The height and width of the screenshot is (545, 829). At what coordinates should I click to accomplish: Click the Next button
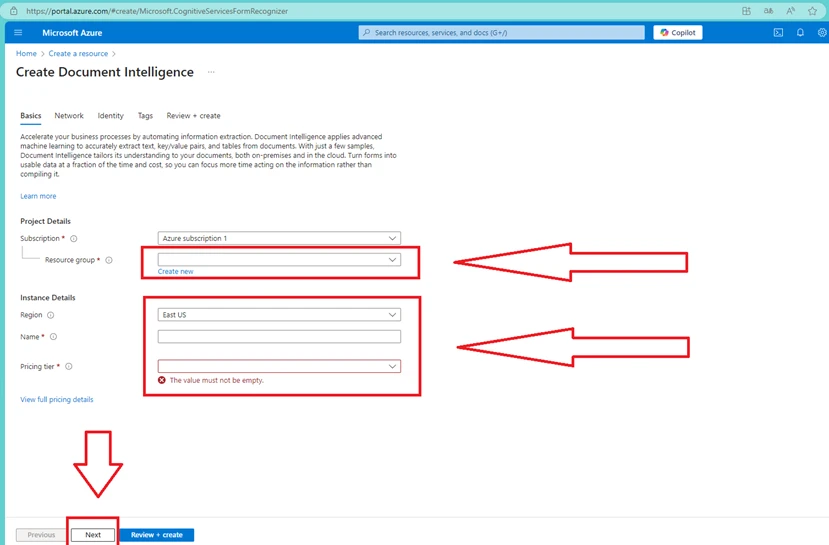pyautogui.click(x=93, y=535)
